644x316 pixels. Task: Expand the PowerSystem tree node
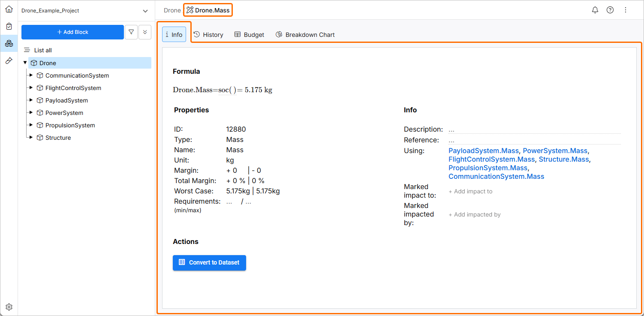[30, 112]
